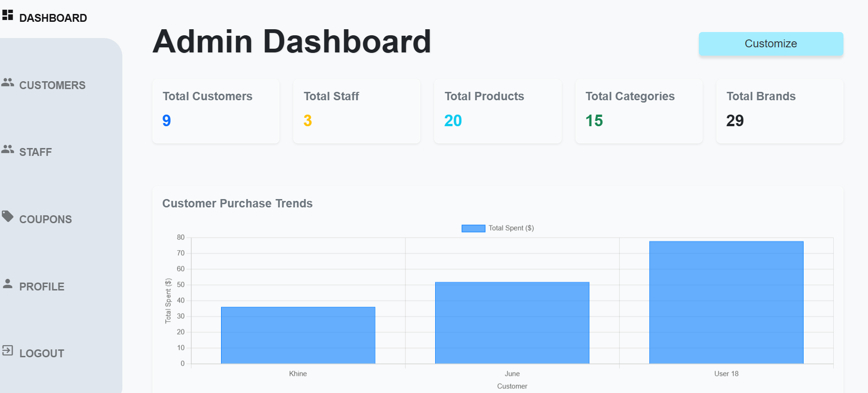
Task: Click the Khine bar in chart
Action: point(298,335)
